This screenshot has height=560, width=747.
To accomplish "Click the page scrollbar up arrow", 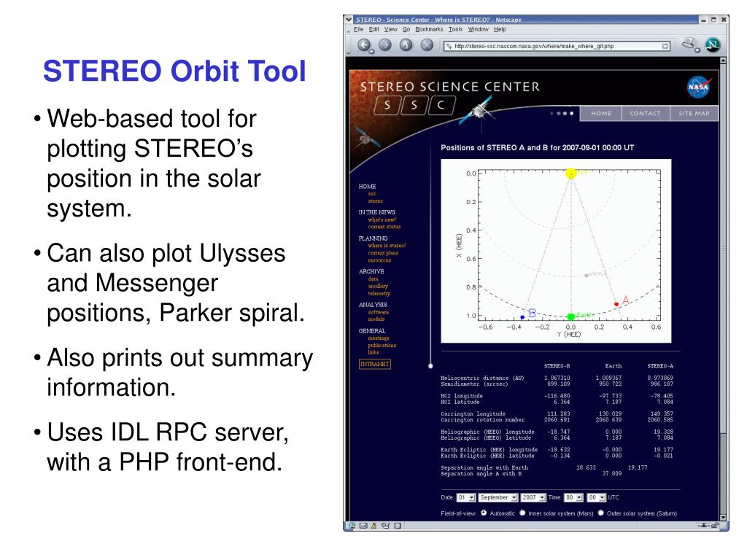I will (x=723, y=61).
